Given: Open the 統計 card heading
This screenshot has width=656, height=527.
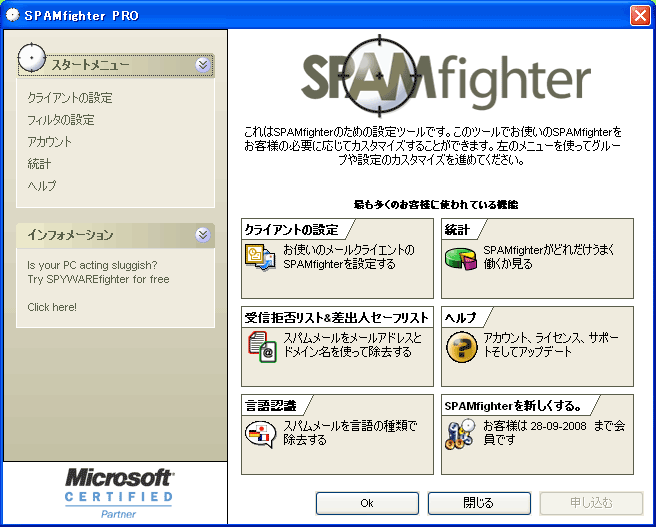Looking at the screenshot, I should point(457,230).
